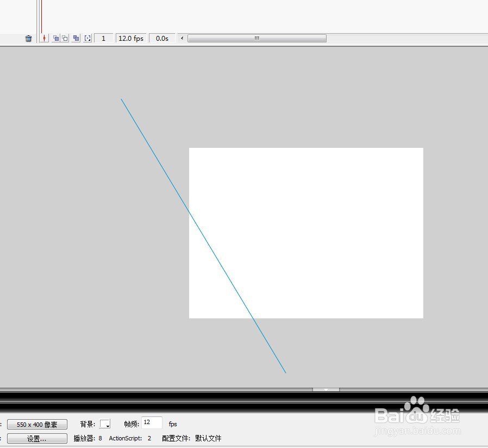
Task: Click the 设置... publish settings button
Action: [37, 438]
